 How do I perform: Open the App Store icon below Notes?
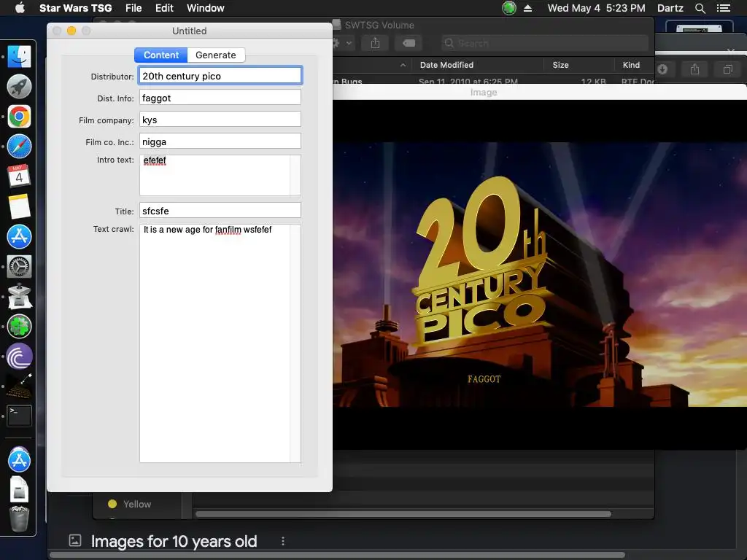coord(19,236)
